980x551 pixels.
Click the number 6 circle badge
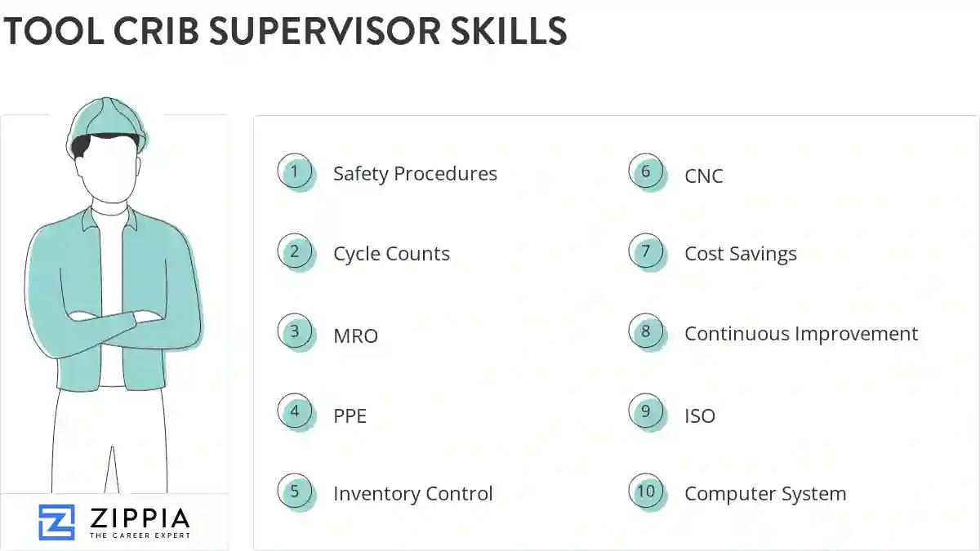pyautogui.click(x=646, y=172)
